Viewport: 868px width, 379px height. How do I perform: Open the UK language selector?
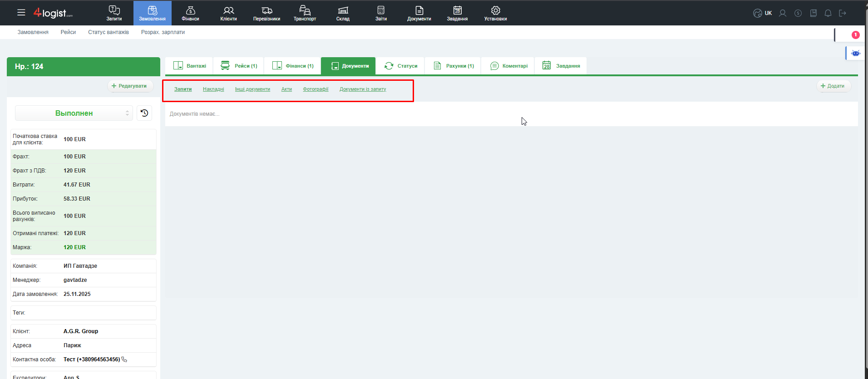pyautogui.click(x=763, y=13)
